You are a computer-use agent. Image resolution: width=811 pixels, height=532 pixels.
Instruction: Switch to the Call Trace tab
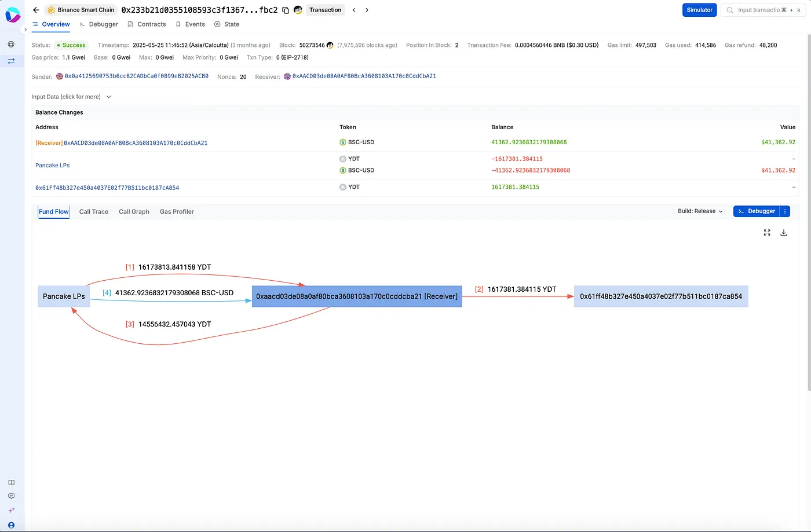pyautogui.click(x=94, y=212)
